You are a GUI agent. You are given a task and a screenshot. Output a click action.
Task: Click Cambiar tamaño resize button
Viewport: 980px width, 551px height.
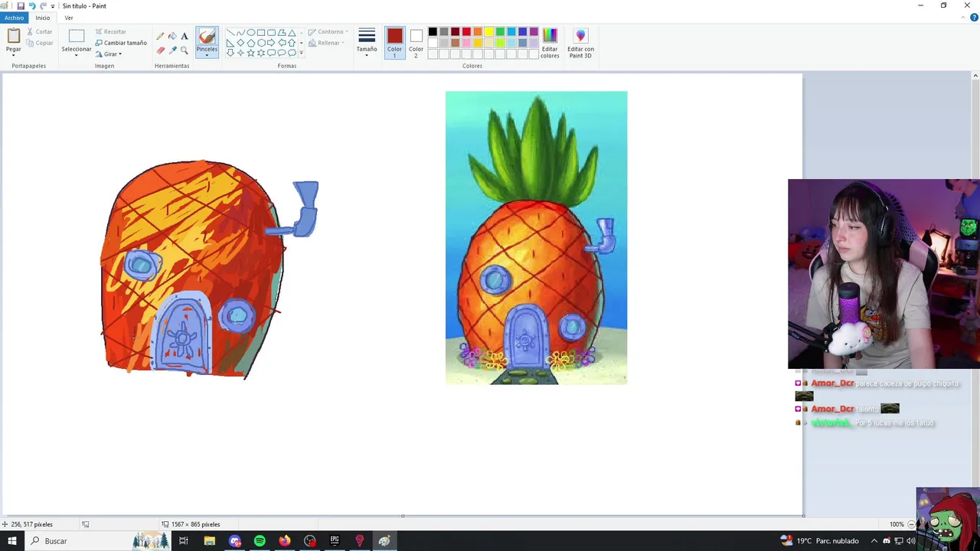point(121,43)
